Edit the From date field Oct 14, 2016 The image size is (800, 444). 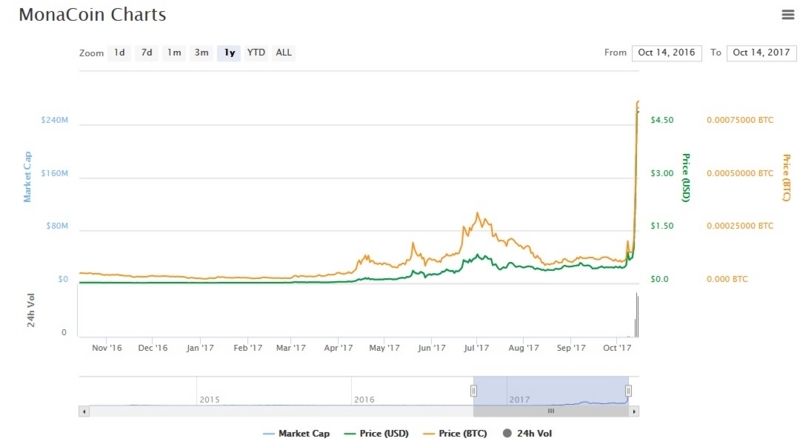pyautogui.click(x=666, y=53)
